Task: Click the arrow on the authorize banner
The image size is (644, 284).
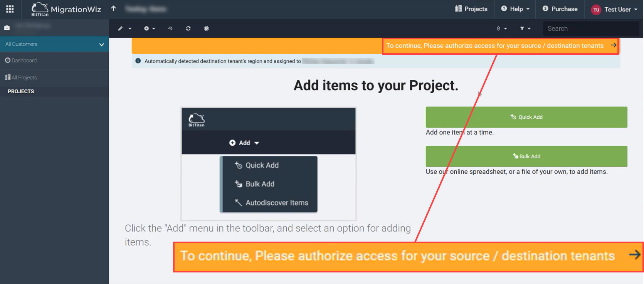Action: point(613,45)
